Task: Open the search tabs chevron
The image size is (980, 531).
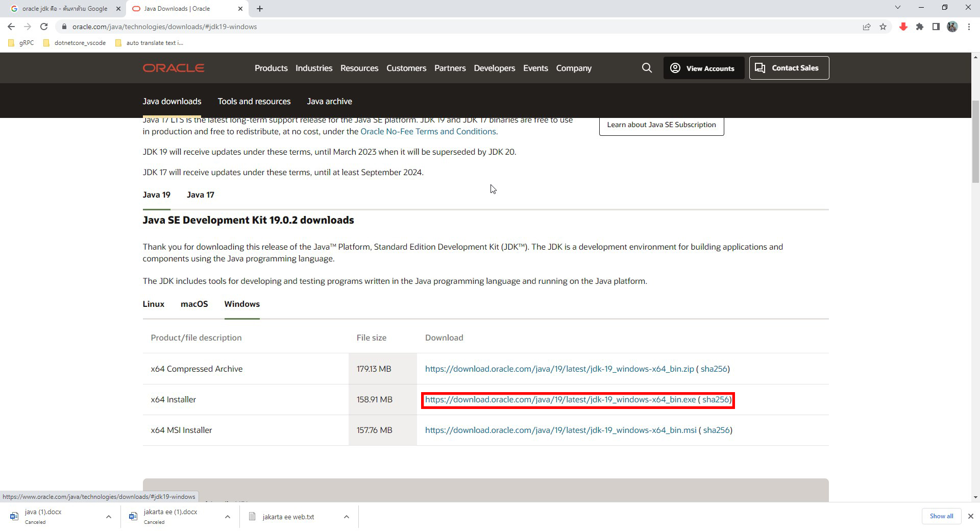Action: click(x=898, y=8)
